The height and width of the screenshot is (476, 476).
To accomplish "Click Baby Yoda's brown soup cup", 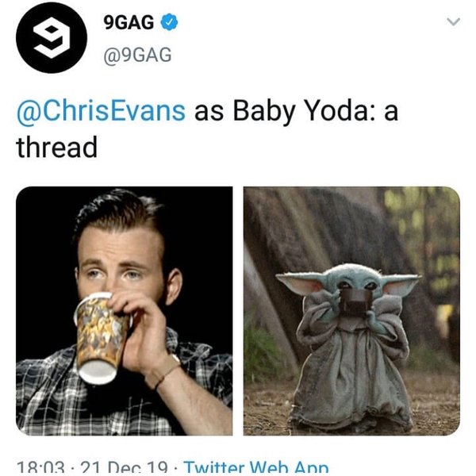I will click(355, 302).
